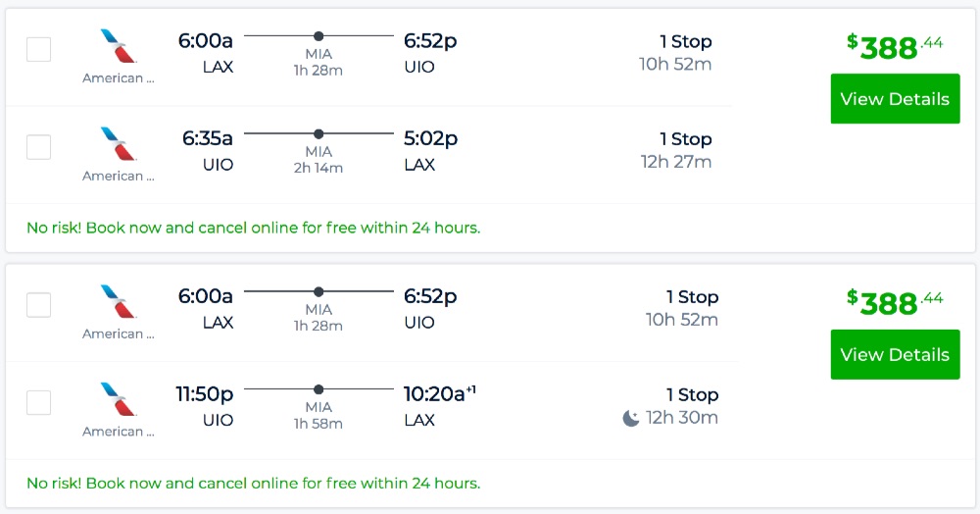Check the 6:35a UIO to LAX flight checkbox

click(x=38, y=147)
